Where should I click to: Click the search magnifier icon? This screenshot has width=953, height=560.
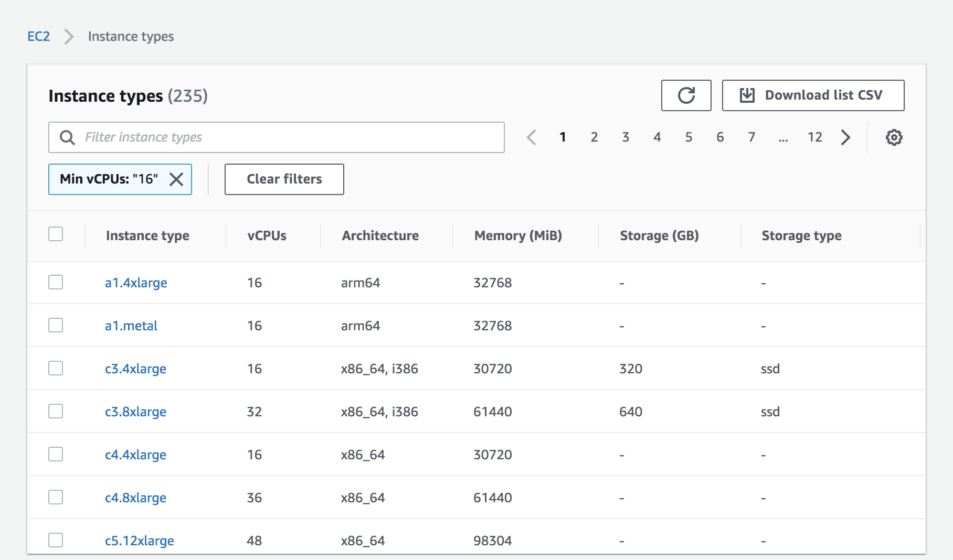click(67, 137)
